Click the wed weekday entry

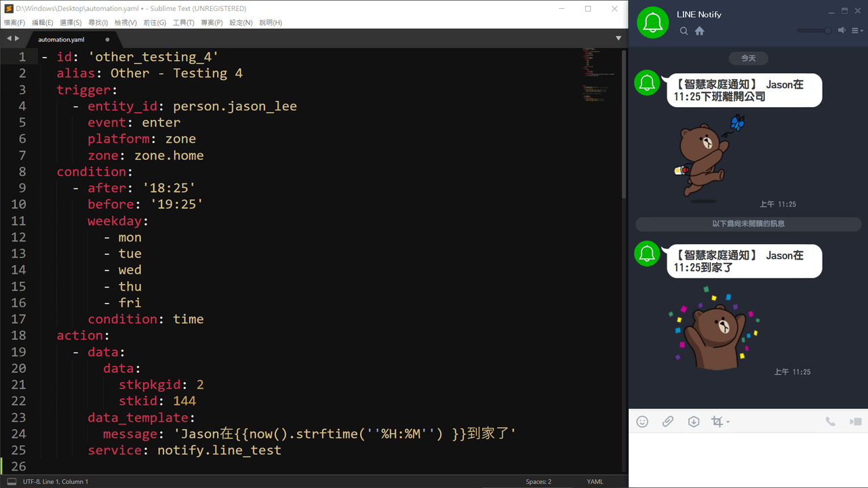pyautogui.click(x=130, y=270)
